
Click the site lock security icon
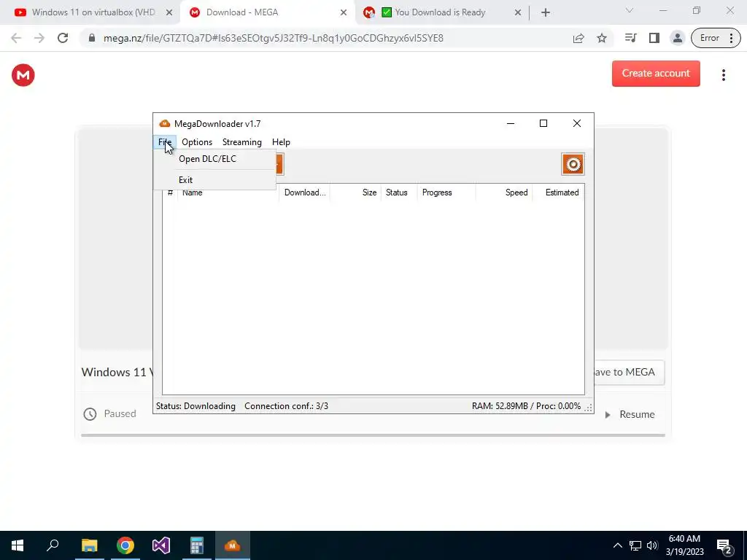pos(92,38)
